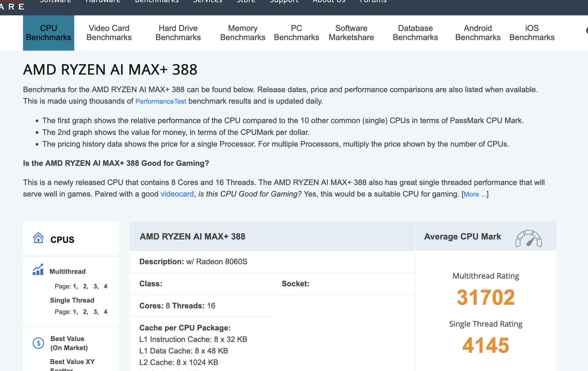Image resolution: width=588 pixels, height=371 pixels.
Task: Click the videocard hyperlink in gaming paragraph
Action: (x=177, y=194)
